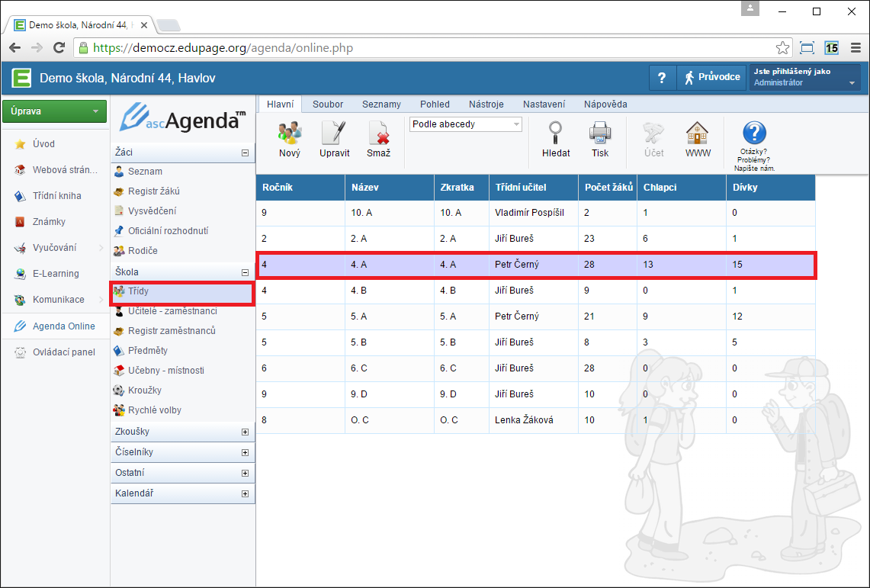Viewport: 870px width, 588px height.
Task: Click the browser address bar
Action: (427, 48)
